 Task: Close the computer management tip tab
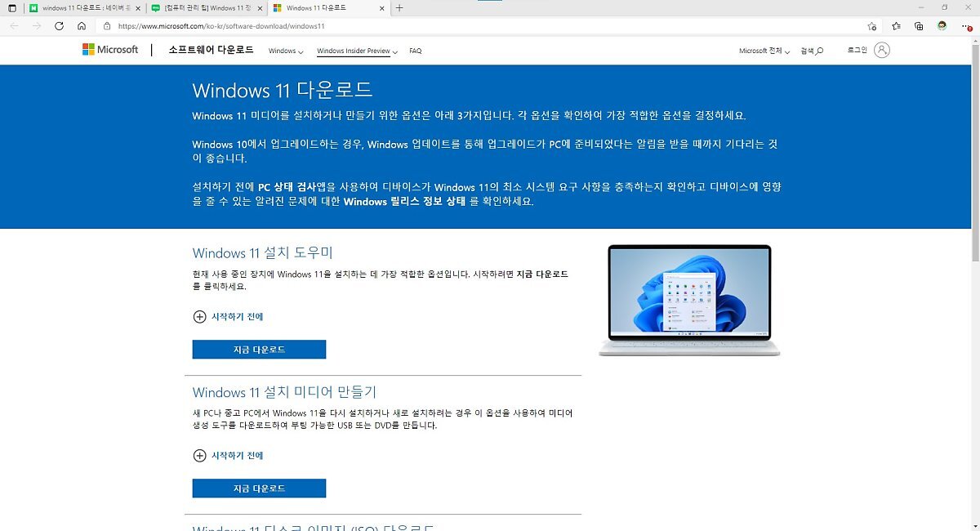click(261, 8)
